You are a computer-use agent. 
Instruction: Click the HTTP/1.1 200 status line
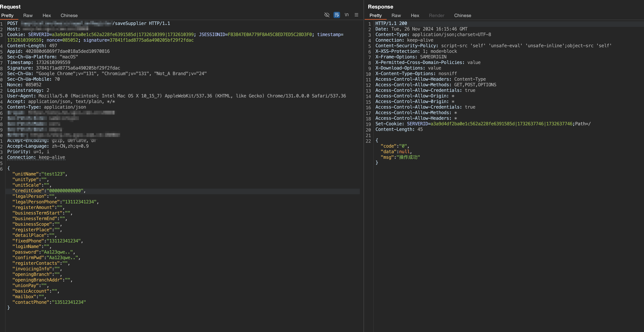point(391,23)
